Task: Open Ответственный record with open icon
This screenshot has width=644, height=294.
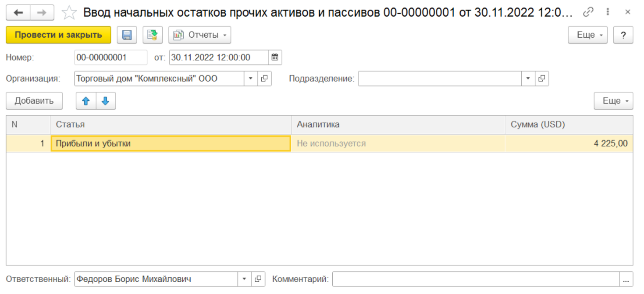Action: point(258,279)
